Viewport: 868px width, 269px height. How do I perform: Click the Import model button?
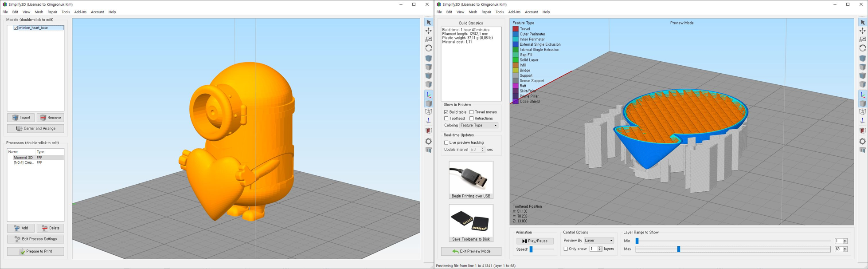coord(21,118)
